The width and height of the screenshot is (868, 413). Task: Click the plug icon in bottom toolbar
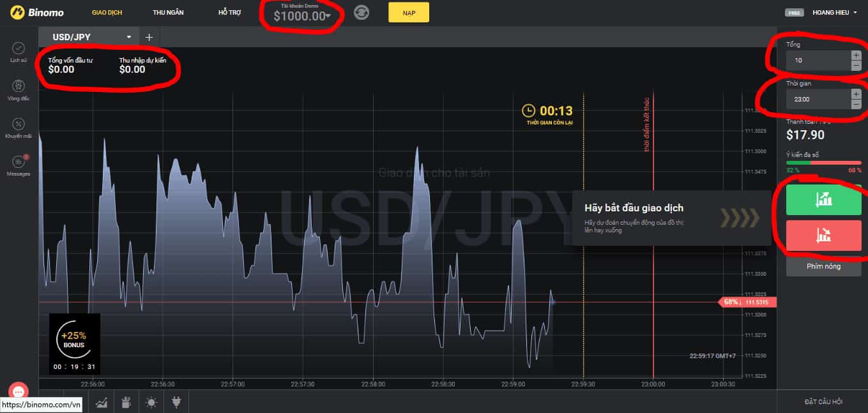(x=176, y=402)
